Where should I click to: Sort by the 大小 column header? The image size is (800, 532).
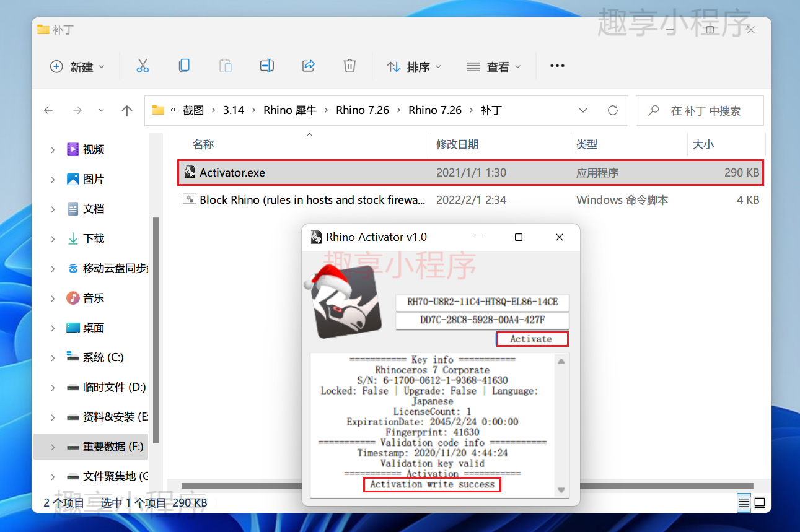tap(703, 144)
